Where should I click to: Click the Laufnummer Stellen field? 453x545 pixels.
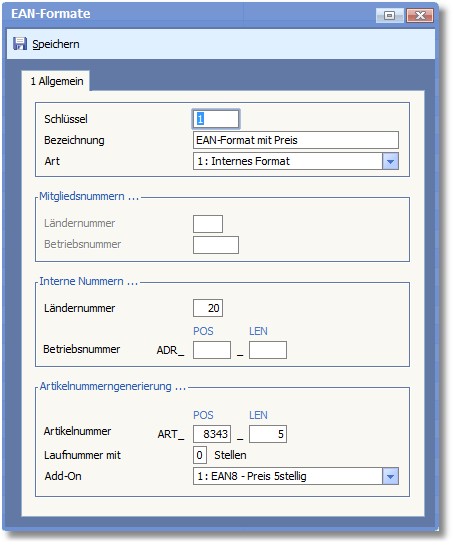pyautogui.click(x=200, y=455)
